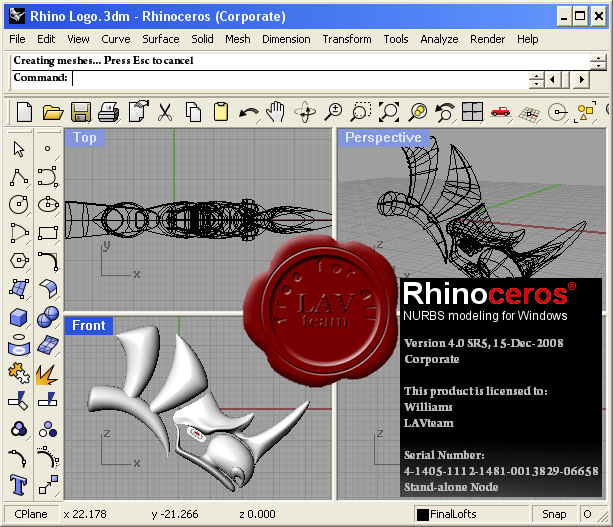Open the File menu
Screen dimensions: 613x527
coord(17,39)
